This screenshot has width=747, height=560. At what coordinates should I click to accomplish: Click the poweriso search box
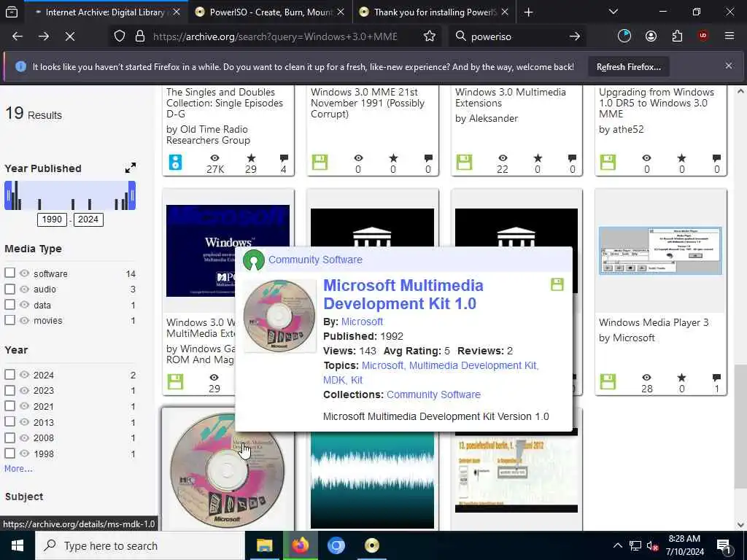[x=517, y=36]
